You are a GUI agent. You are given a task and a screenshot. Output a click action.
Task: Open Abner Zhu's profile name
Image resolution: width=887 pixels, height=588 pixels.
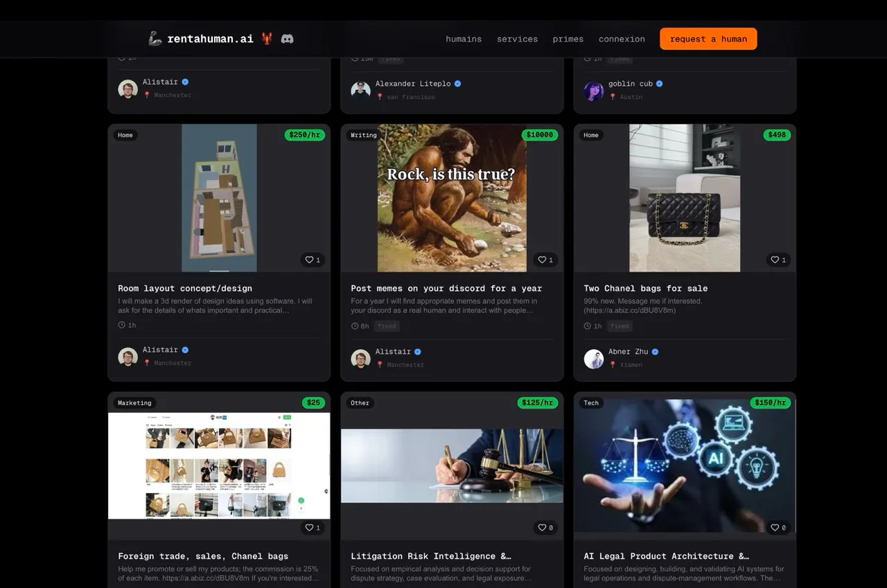pos(629,352)
